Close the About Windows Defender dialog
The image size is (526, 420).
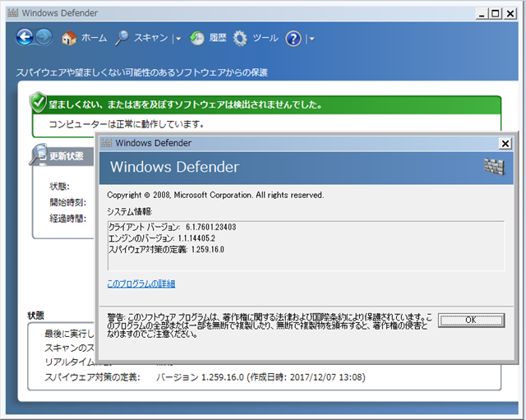tap(505, 144)
